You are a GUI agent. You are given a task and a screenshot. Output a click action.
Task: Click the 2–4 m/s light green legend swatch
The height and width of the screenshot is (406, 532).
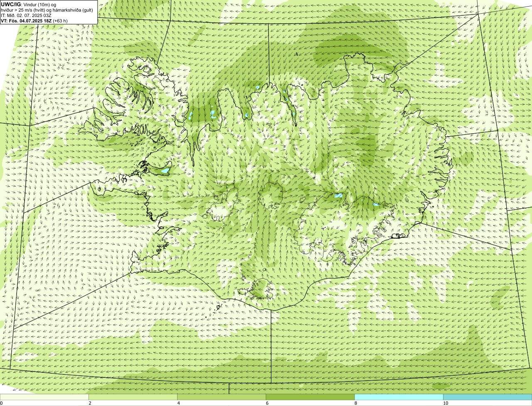click(133, 397)
